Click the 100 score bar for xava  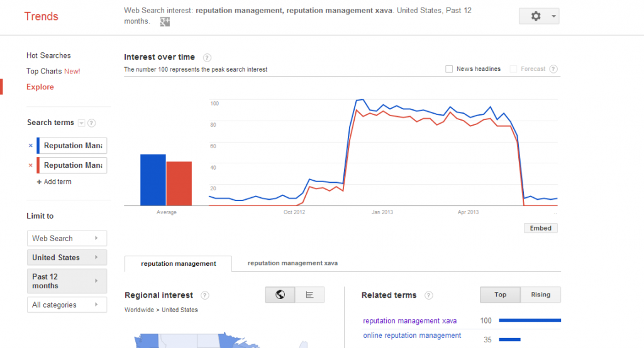(x=530, y=320)
